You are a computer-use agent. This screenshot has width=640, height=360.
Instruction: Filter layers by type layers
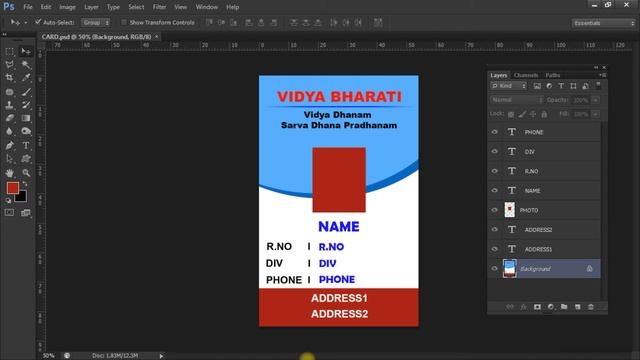tap(561, 86)
